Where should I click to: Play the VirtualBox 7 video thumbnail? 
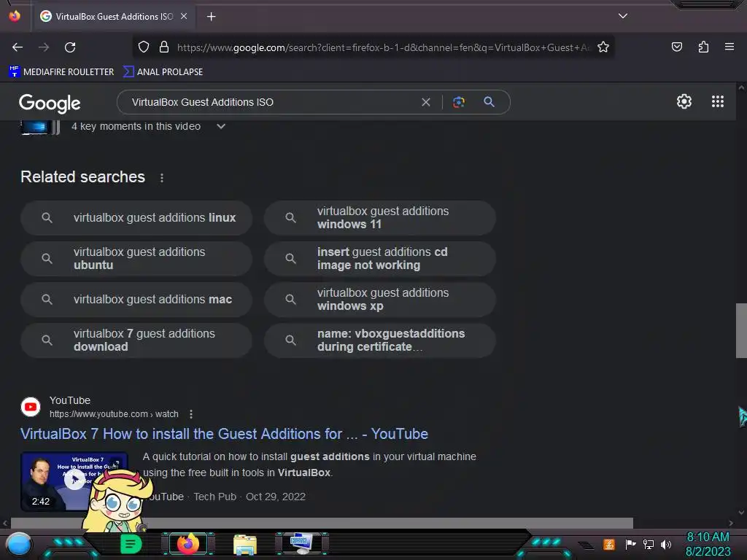[x=74, y=481]
